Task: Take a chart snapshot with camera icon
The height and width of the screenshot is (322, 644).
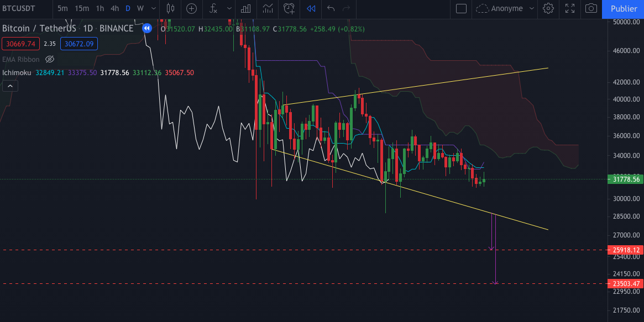Action: click(x=590, y=9)
